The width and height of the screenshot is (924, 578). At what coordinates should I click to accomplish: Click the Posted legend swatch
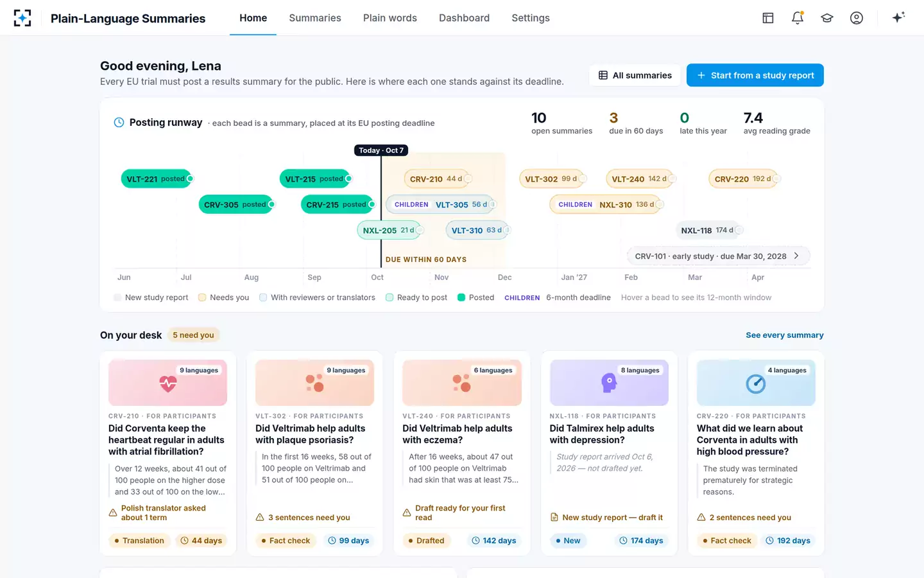click(461, 297)
